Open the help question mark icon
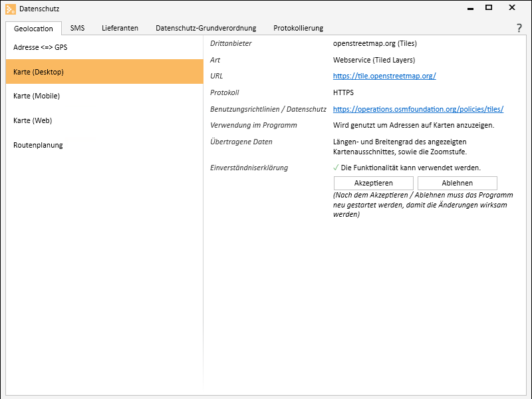 click(519, 28)
